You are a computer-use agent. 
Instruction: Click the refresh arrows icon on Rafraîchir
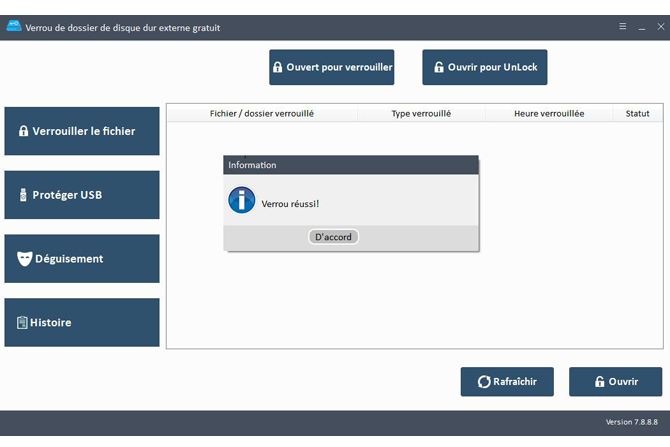[484, 382]
